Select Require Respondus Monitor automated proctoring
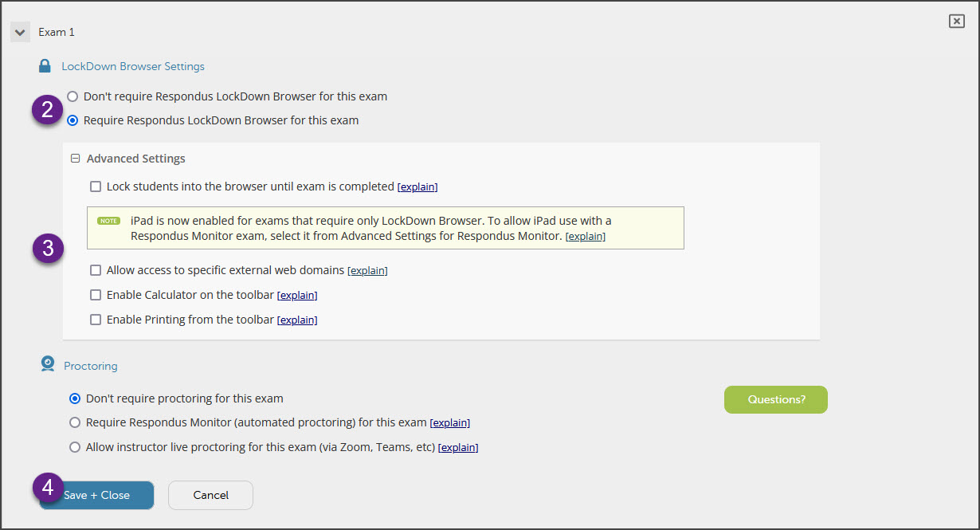 click(75, 422)
